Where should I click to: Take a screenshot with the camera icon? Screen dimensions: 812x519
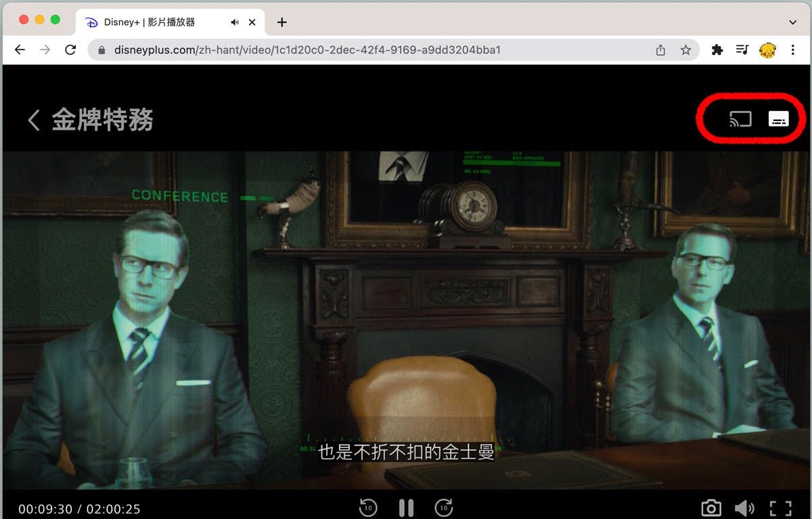tap(710, 508)
